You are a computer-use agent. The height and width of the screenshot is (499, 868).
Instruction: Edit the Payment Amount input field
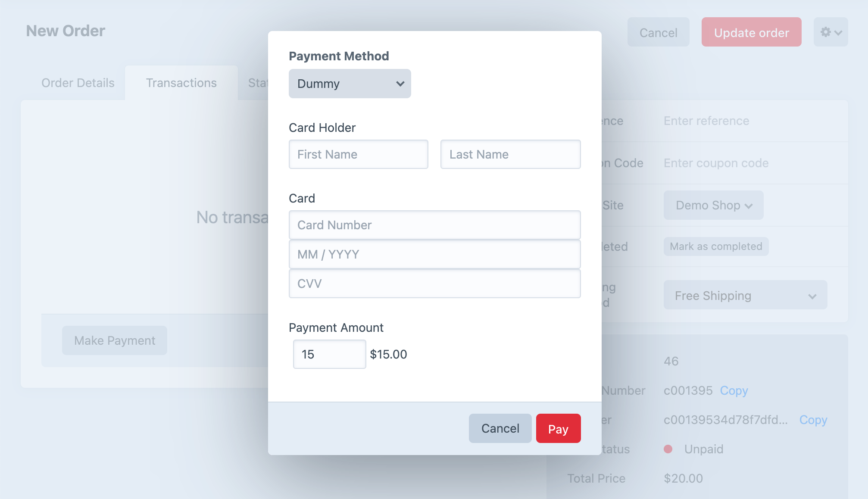330,354
